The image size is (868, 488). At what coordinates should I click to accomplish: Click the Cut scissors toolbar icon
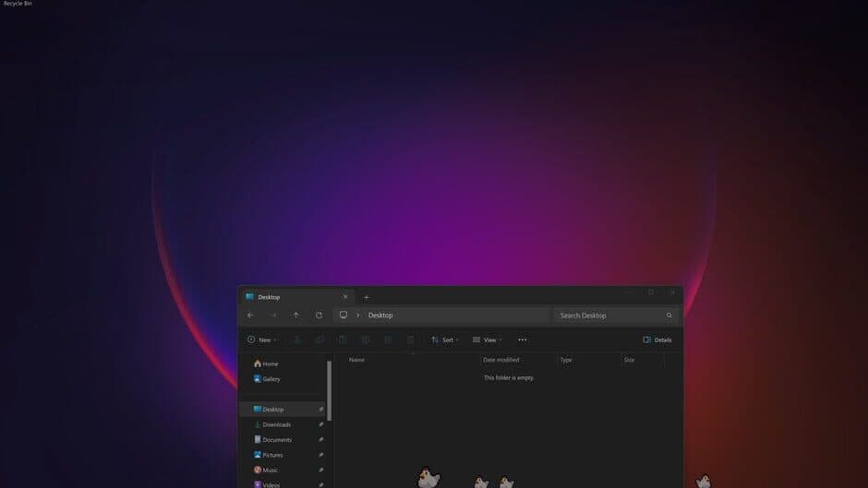(297, 339)
